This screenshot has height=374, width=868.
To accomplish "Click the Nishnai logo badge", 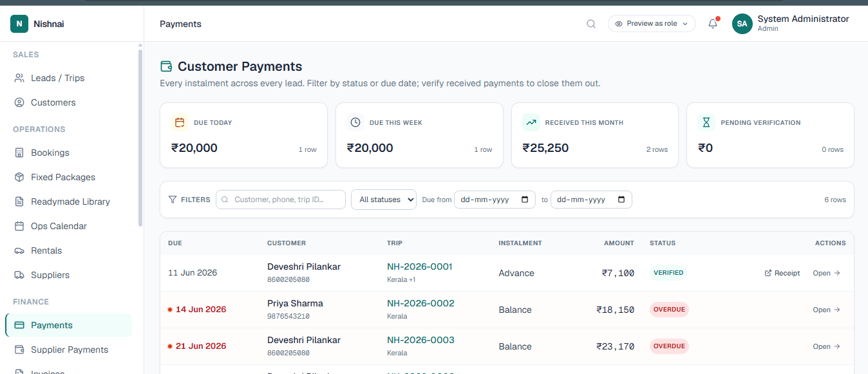I will [x=19, y=24].
